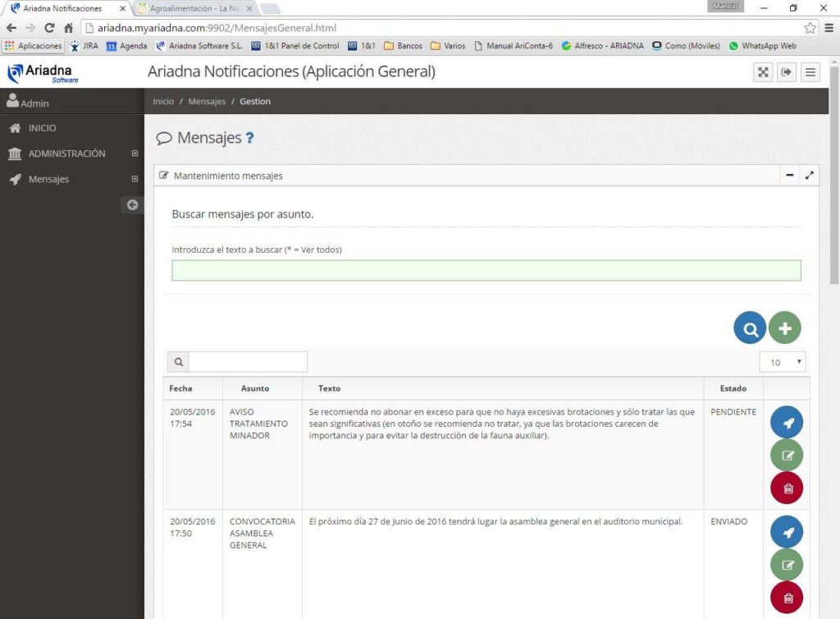
Task: Edit the AVISO TRATAMIENTO MINADOR message
Action: click(786, 455)
